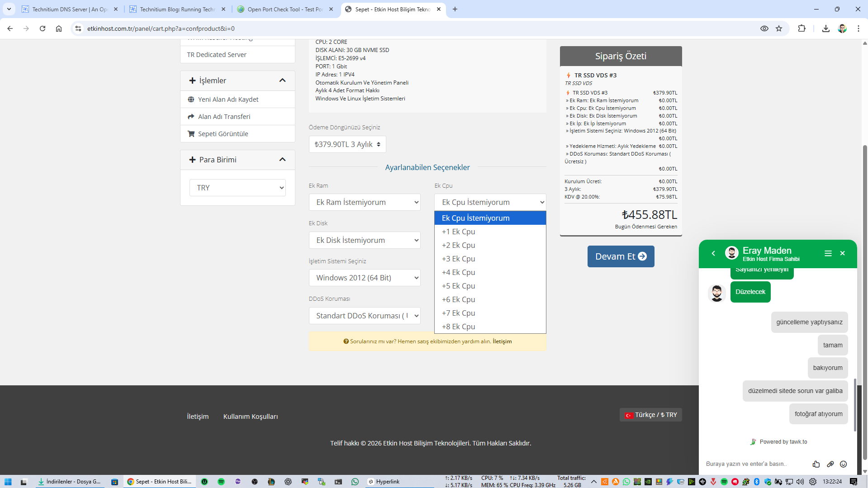Open the tab search dropdown arrow
Screen dimensions: 868x488
tap(9, 9)
